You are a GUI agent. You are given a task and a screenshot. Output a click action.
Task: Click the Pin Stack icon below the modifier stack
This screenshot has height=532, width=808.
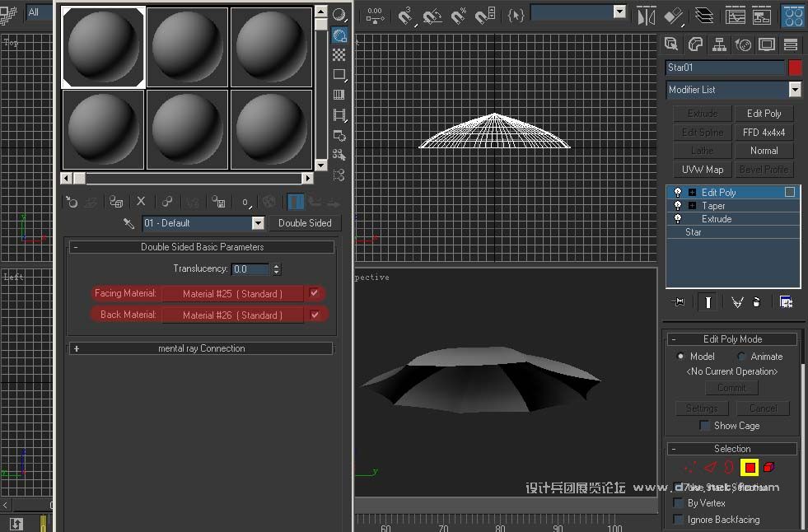point(679,301)
